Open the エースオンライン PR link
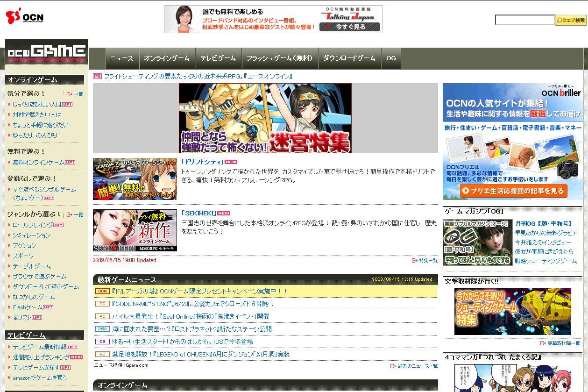The height and width of the screenshot is (392, 588). click(198, 76)
